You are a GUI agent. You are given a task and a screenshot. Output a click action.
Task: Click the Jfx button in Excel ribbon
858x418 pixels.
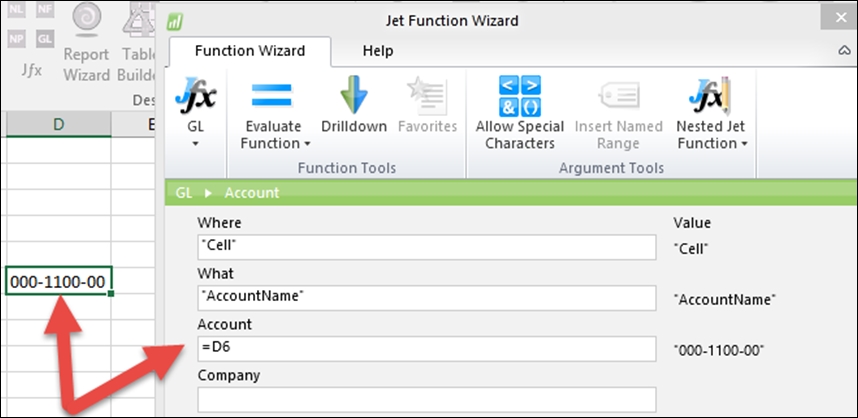(31, 70)
